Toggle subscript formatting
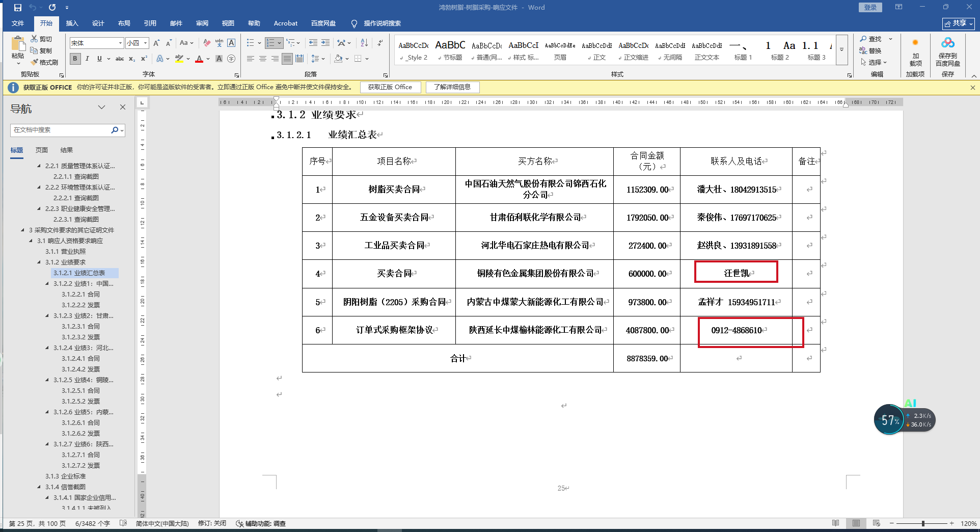Screen dimensions: 980x532 pyautogui.click(x=132, y=59)
